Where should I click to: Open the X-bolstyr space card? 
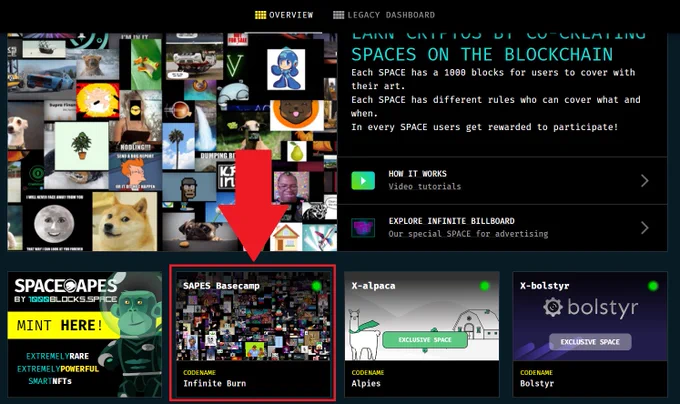point(590,334)
